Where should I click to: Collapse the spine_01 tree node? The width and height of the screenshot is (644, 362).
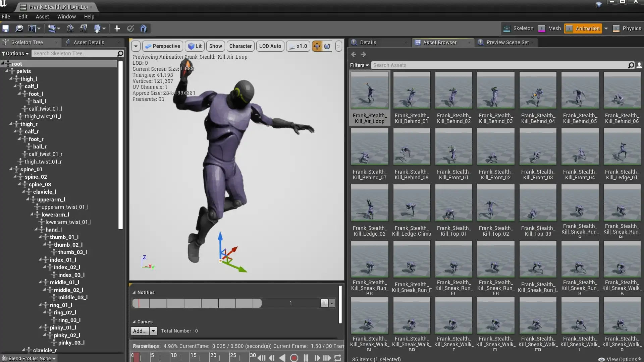(x=11, y=169)
